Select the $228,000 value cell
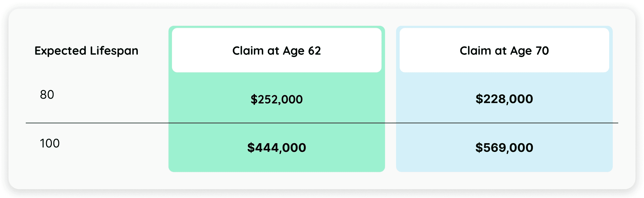The image size is (644, 198). coord(504,99)
